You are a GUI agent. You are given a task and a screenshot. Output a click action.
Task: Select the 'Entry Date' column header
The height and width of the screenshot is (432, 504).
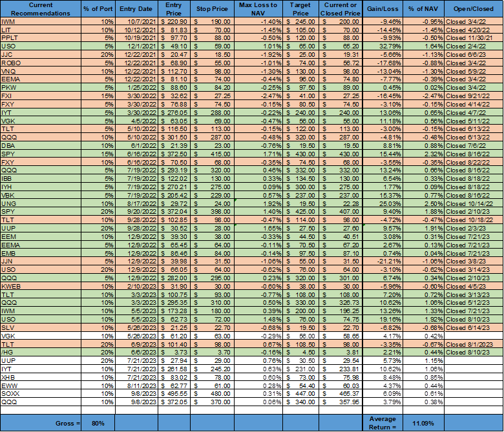(136, 9)
